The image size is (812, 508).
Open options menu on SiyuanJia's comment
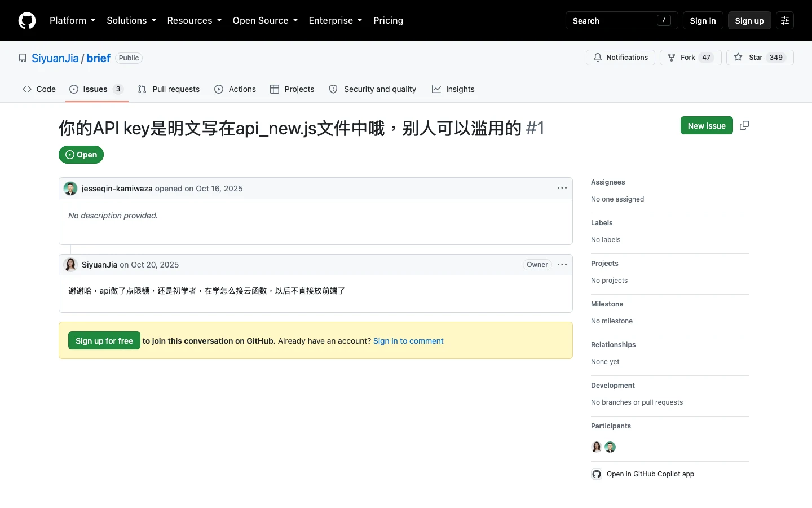(x=562, y=264)
